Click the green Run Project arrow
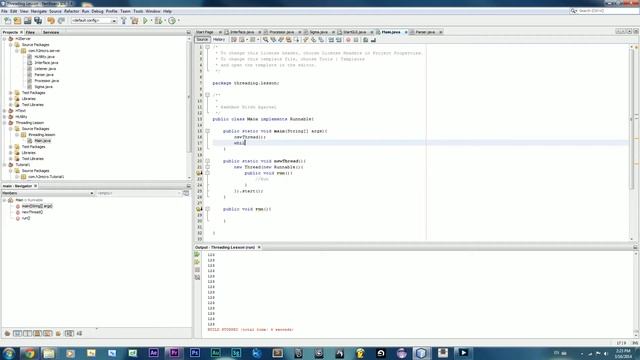640x360 pixels. click(145, 20)
